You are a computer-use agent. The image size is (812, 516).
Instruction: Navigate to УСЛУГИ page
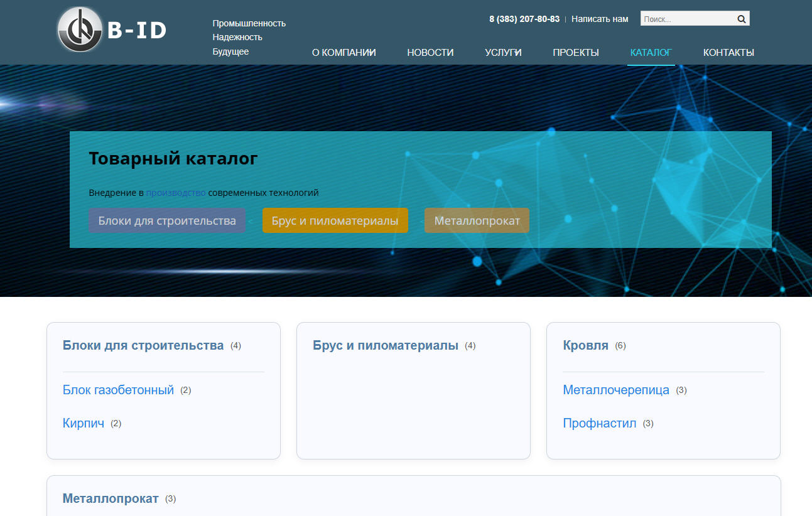pos(503,53)
